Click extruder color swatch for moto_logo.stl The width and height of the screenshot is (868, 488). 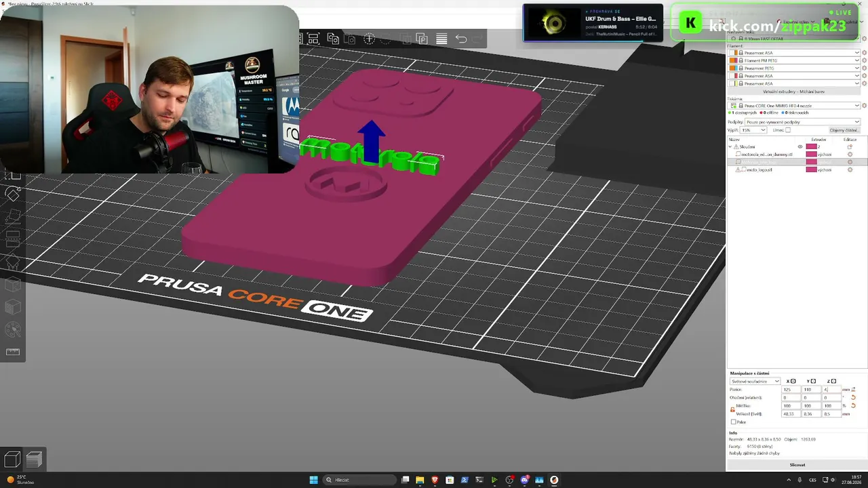pyautogui.click(x=811, y=169)
